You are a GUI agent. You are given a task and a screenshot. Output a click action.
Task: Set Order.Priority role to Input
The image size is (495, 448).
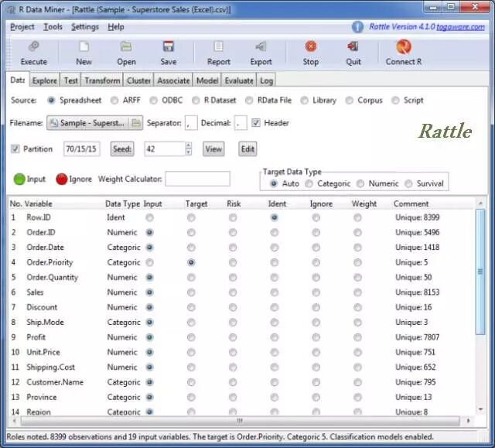click(149, 262)
